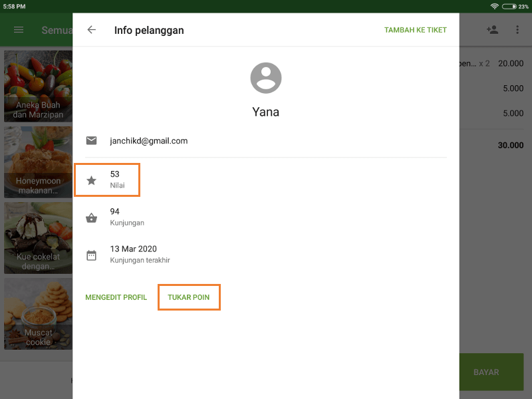Open the three-dot overflow menu

[517, 29]
